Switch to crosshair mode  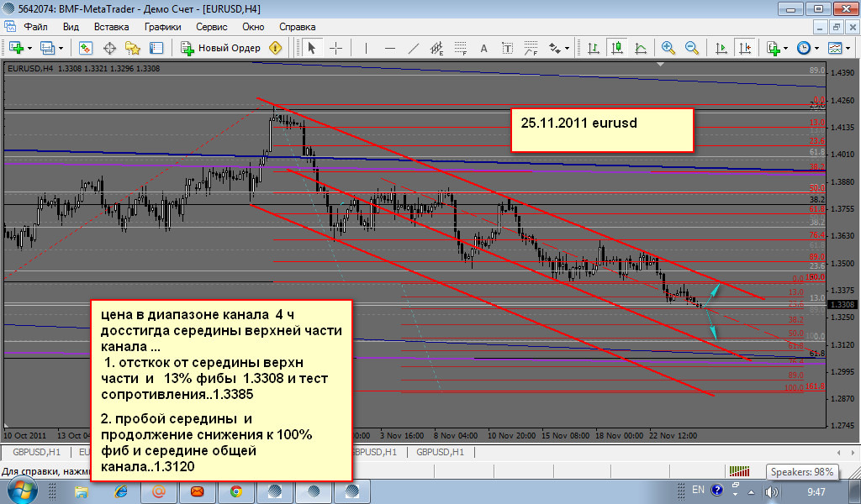coord(335,48)
